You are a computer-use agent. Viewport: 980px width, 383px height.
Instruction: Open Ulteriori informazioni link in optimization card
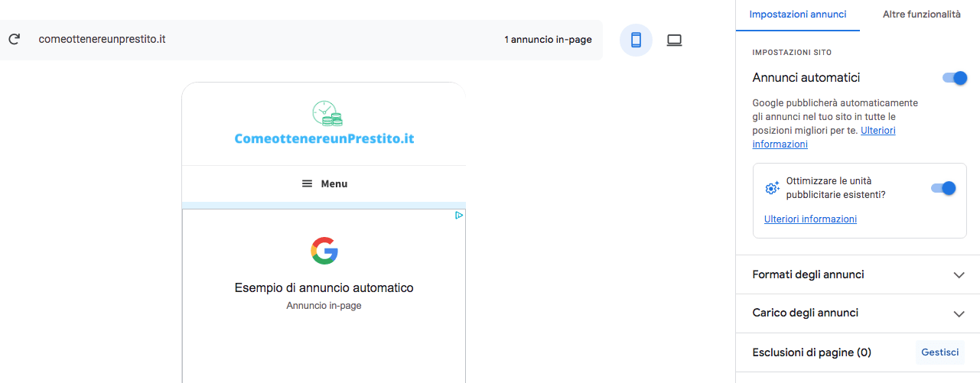810,219
